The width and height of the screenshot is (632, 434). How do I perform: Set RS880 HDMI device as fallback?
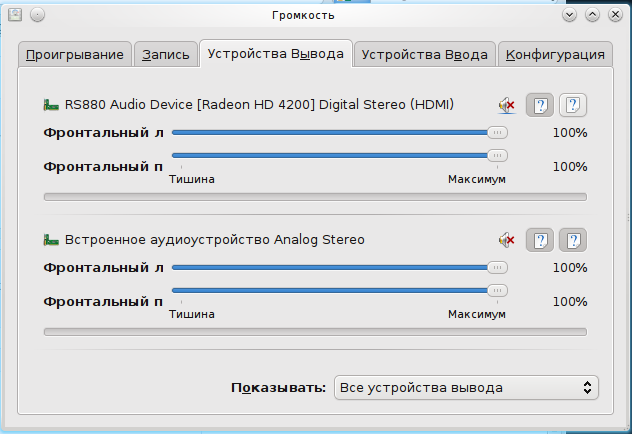(573, 106)
